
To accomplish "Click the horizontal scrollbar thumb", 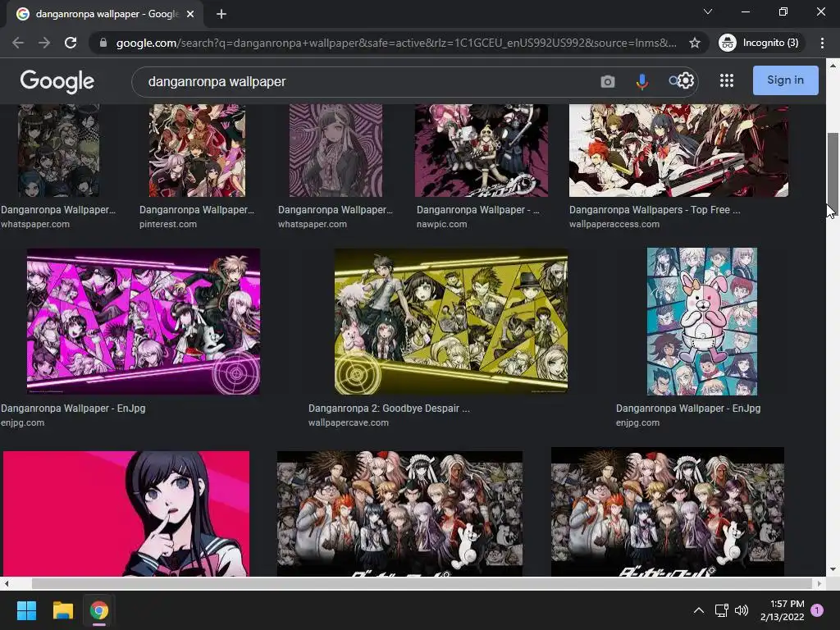I will [x=422, y=583].
